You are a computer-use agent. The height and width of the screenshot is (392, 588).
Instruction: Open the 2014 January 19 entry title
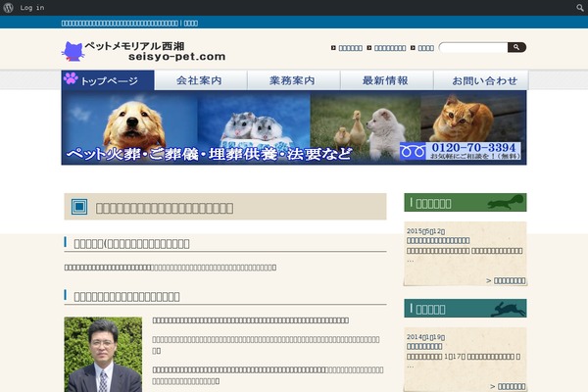(424, 346)
